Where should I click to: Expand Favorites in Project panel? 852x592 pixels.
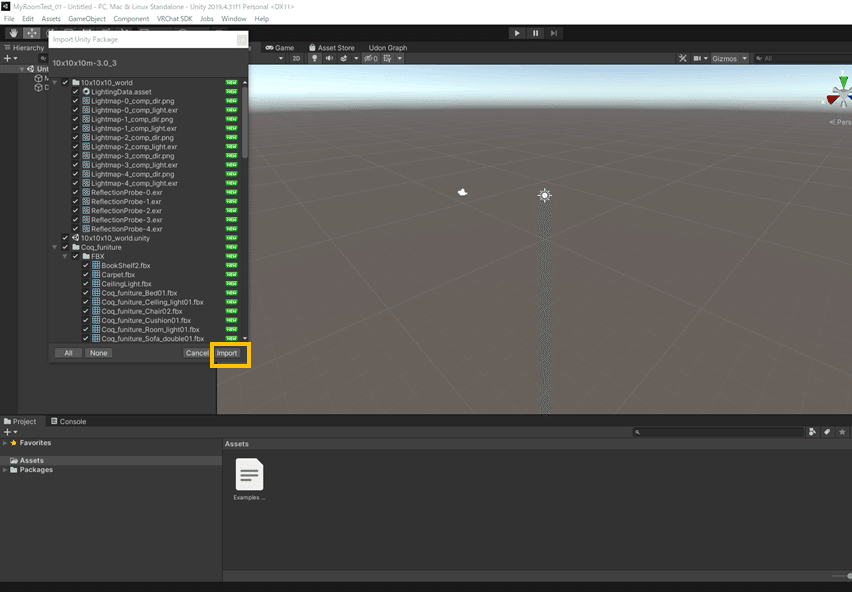click(5, 443)
